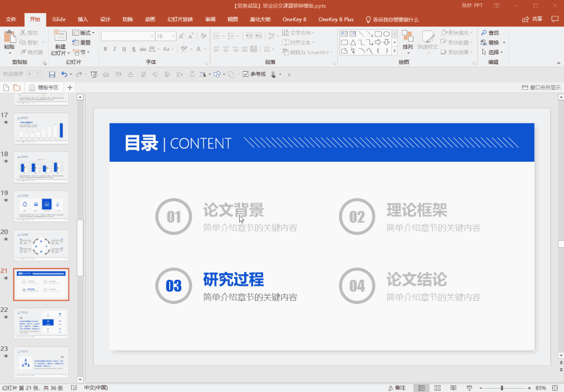Select the oval shape in shapes gallery

point(386,34)
